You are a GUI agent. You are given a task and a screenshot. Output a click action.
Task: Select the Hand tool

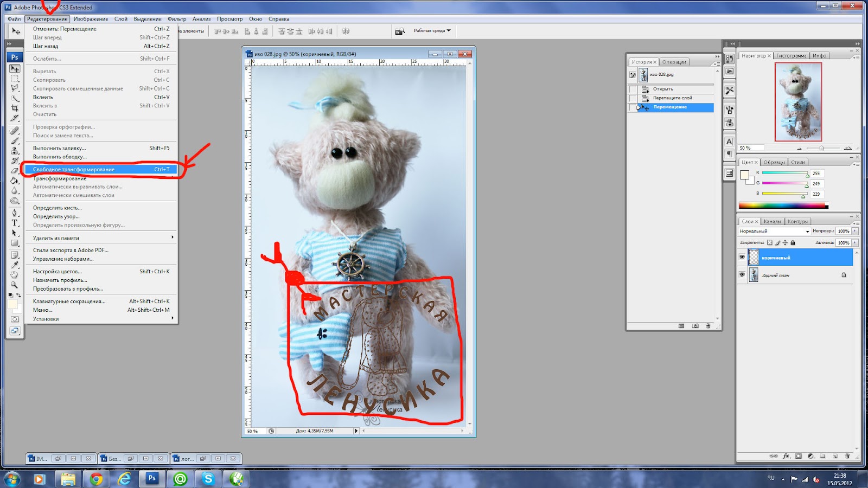[x=15, y=275]
